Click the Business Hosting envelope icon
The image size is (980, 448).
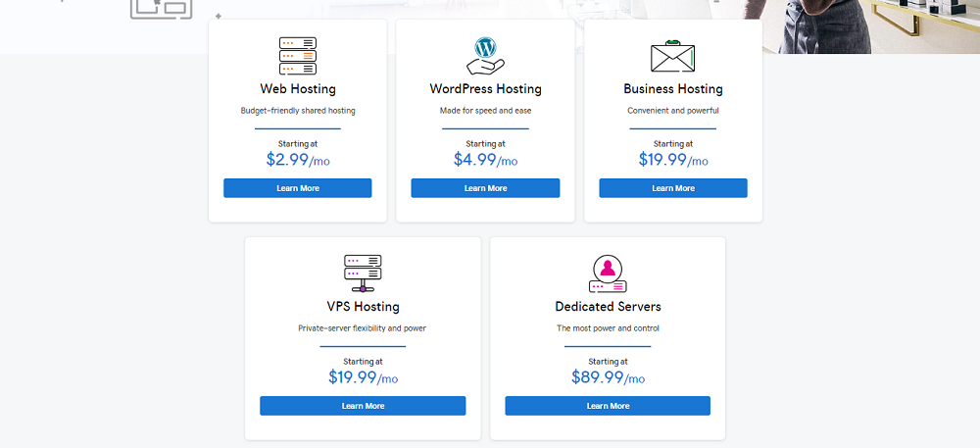click(672, 57)
